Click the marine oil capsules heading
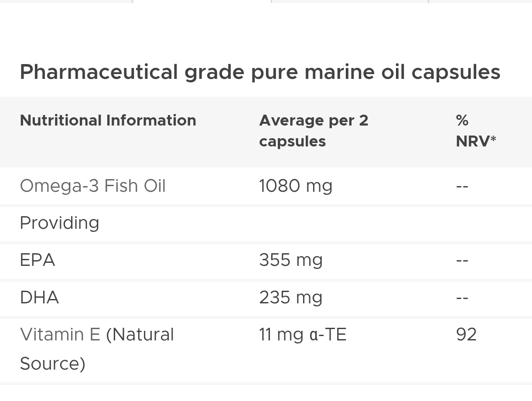The height and width of the screenshot is (401, 532). (260, 72)
